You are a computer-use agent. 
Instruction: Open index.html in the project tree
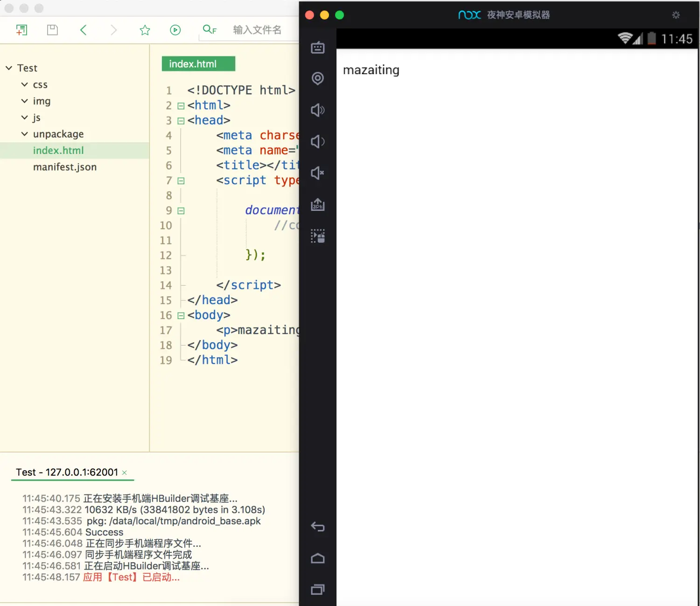[58, 151]
